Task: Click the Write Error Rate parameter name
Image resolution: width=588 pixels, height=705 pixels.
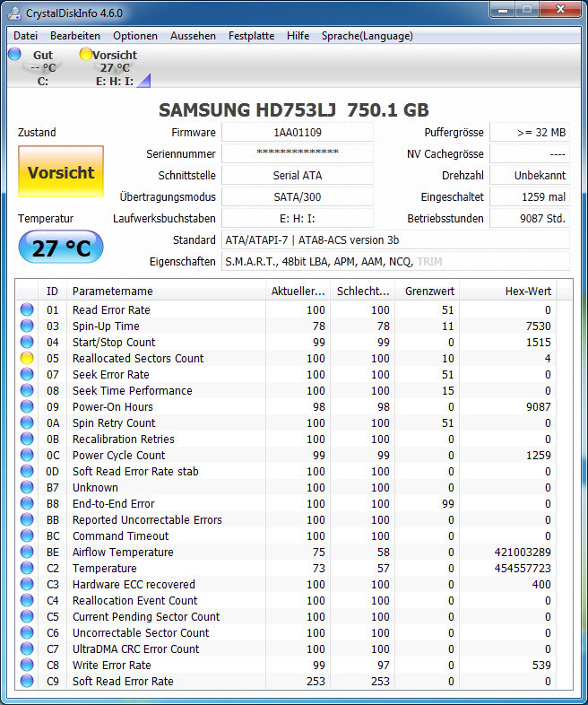Action: [112, 666]
